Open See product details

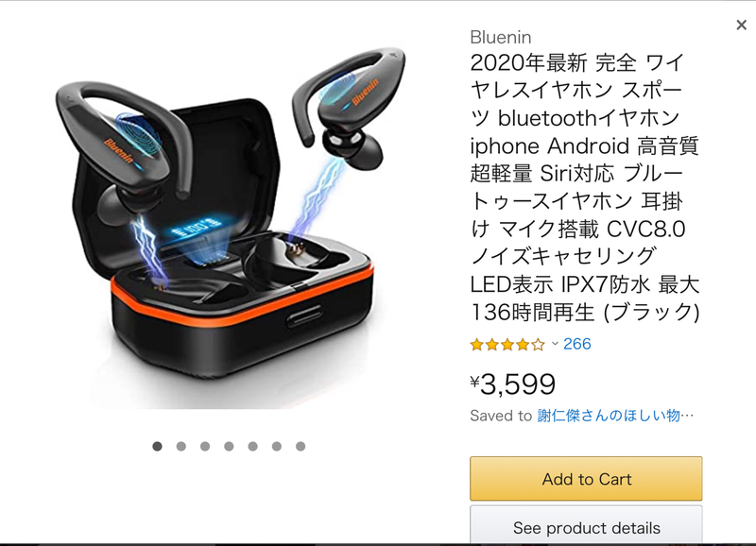pos(586,527)
